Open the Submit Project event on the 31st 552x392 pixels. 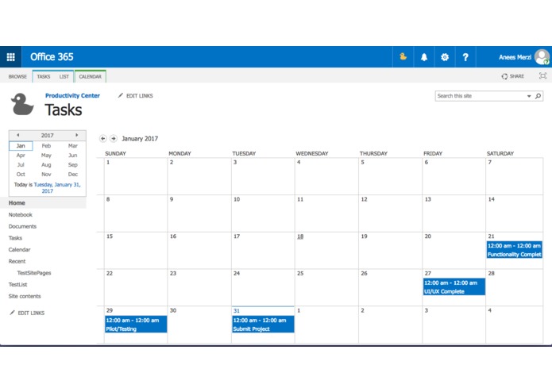click(264, 325)
